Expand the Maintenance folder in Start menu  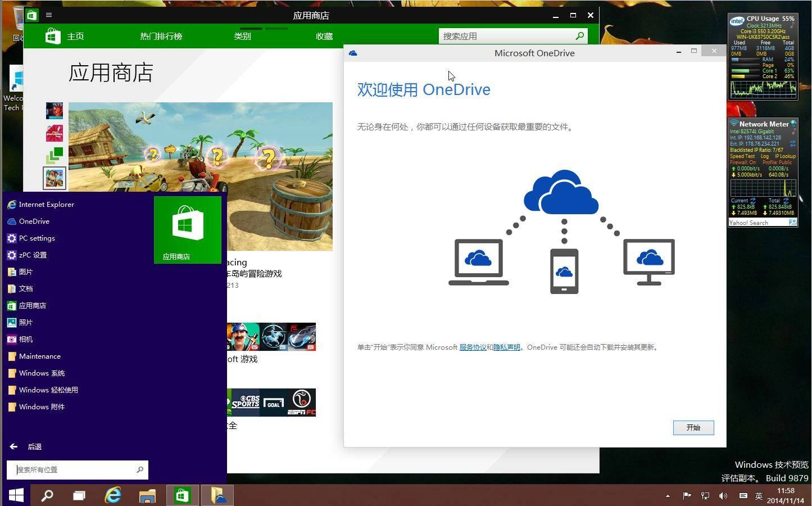pos(40,356)
